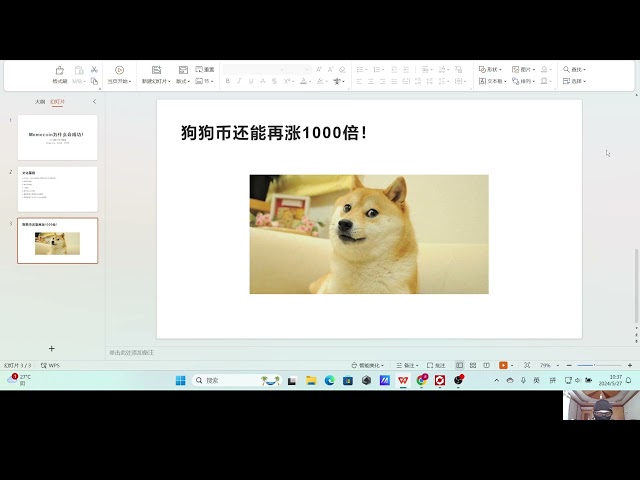This screenshot has height=480, width=640.
Task: Click justify text alignment icon
Action: pos(394,81)
